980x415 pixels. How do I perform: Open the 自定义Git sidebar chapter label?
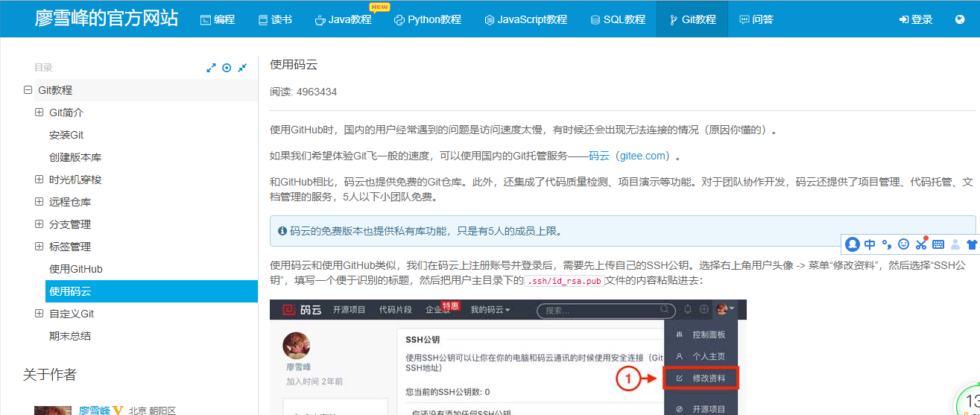point(72,314)
